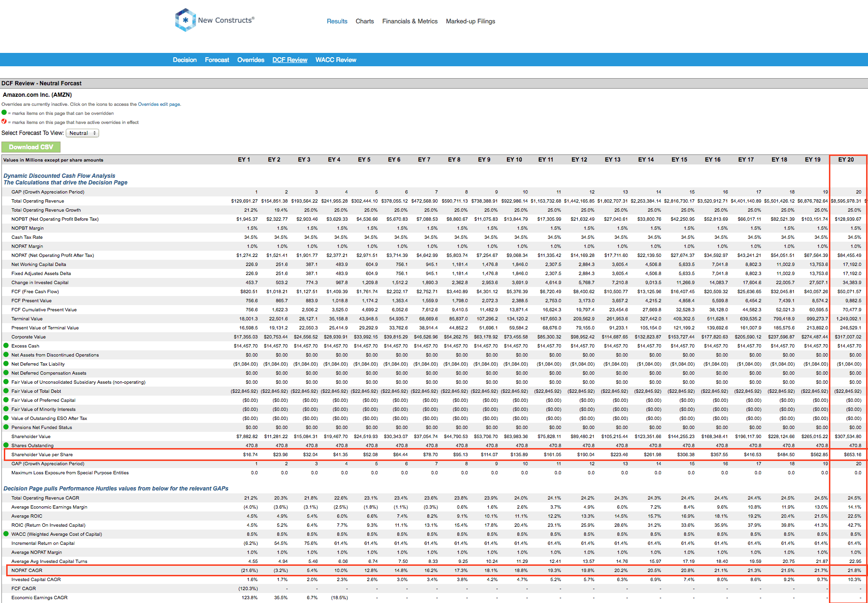Image resolution: width=868 pixels, height=603 pixels.
Task: Click the FCF (Free Cash Flow) row label
Action: tap(35, 291)
